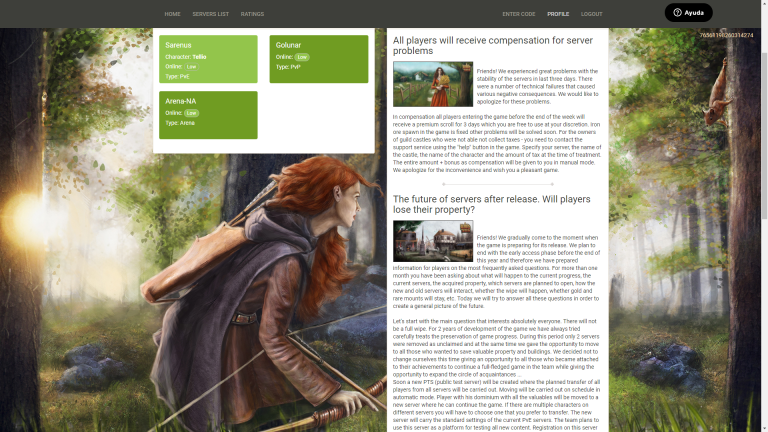The image size is (768, 432).
Task: Click the Low online badge on Golunar
Action: (302, 57)
